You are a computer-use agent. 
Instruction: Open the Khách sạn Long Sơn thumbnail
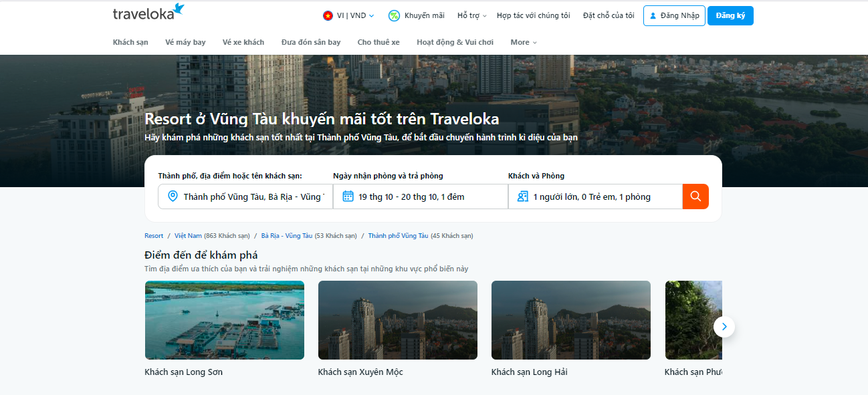click(224, 320)
